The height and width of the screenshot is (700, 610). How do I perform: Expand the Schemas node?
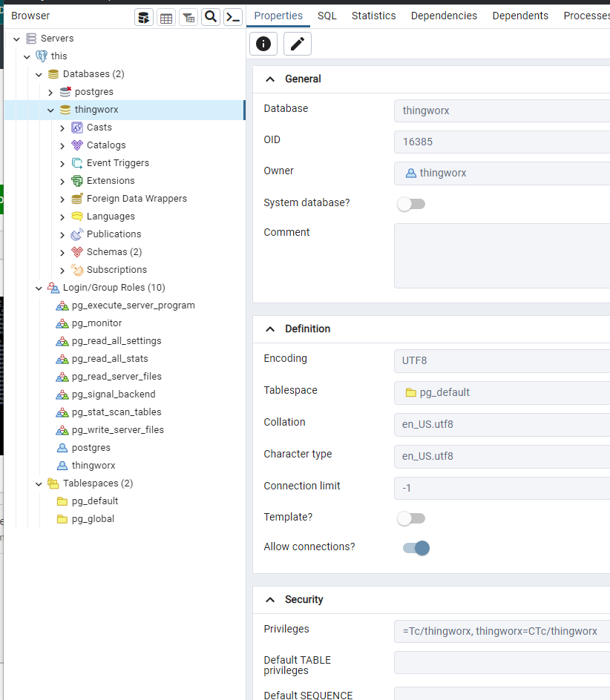point(62,251)
